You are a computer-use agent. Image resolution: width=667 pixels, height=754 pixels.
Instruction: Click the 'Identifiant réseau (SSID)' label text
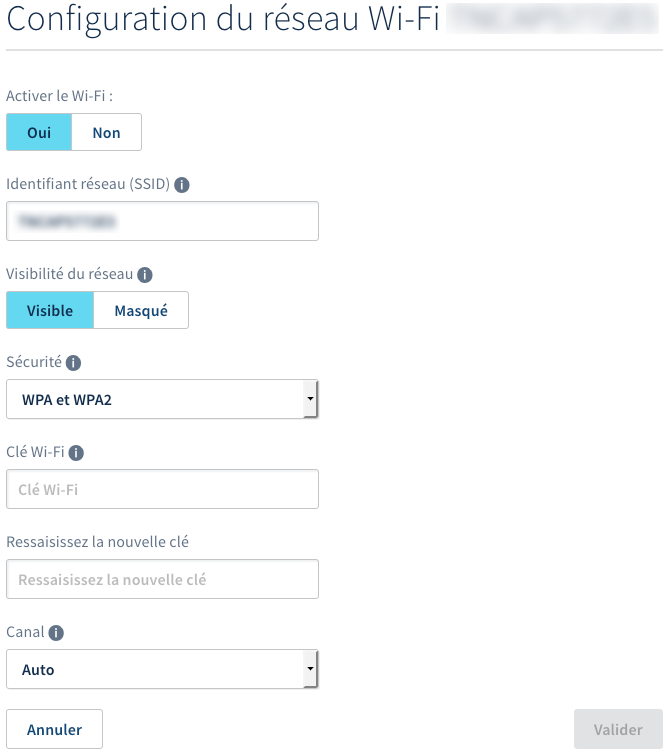(x=89, y=185)
